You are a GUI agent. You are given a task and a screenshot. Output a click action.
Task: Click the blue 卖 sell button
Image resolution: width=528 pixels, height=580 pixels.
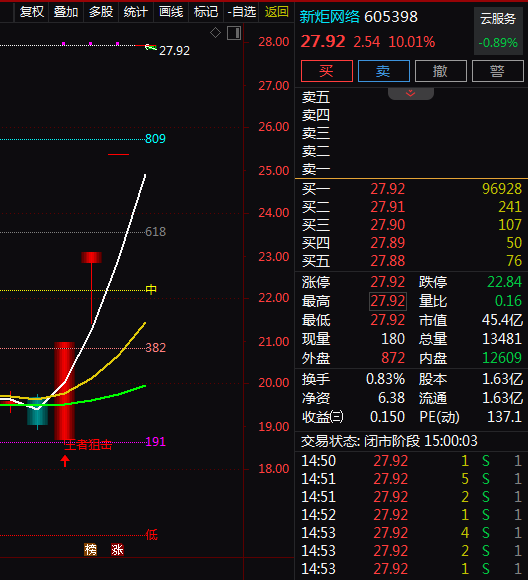pyautogui.click(x=384, y=71)
